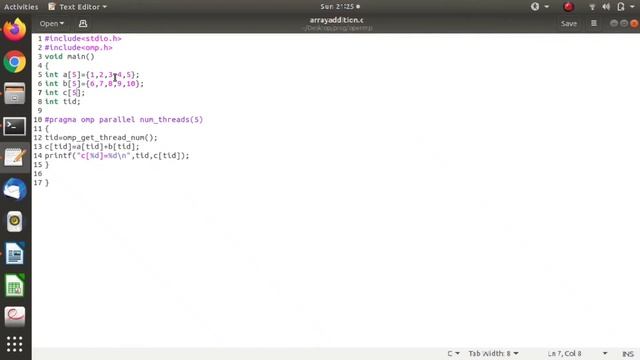Click the arrayaddition.c title in header
The image size is (640, 360).
point(336,20)
